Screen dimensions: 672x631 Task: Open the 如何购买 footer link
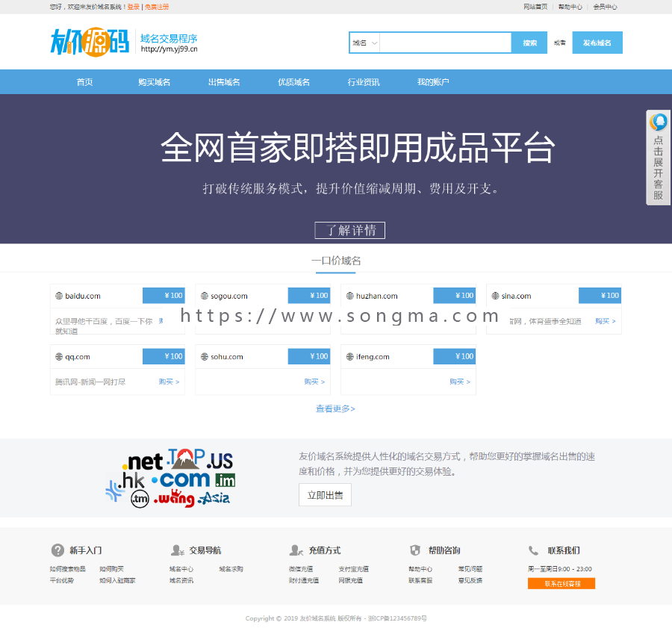tap(111, 569)
